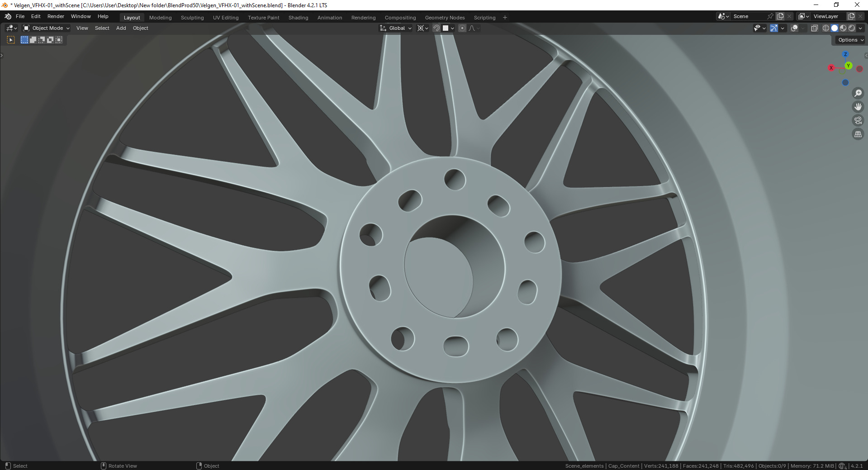Toggle proportional editing
The height and width of the screenshot is (470, 868).
462,28
